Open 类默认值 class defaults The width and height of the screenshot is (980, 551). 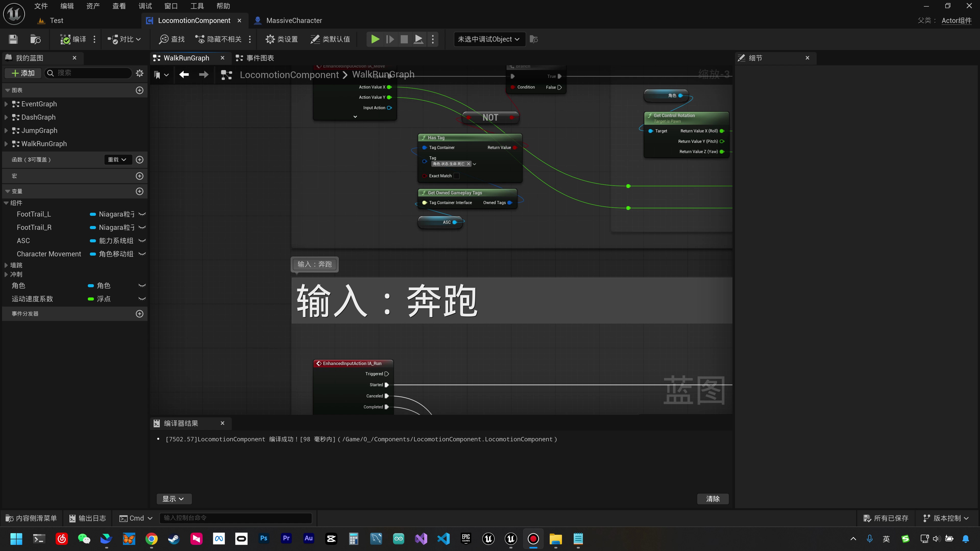[x=330, y=39]
